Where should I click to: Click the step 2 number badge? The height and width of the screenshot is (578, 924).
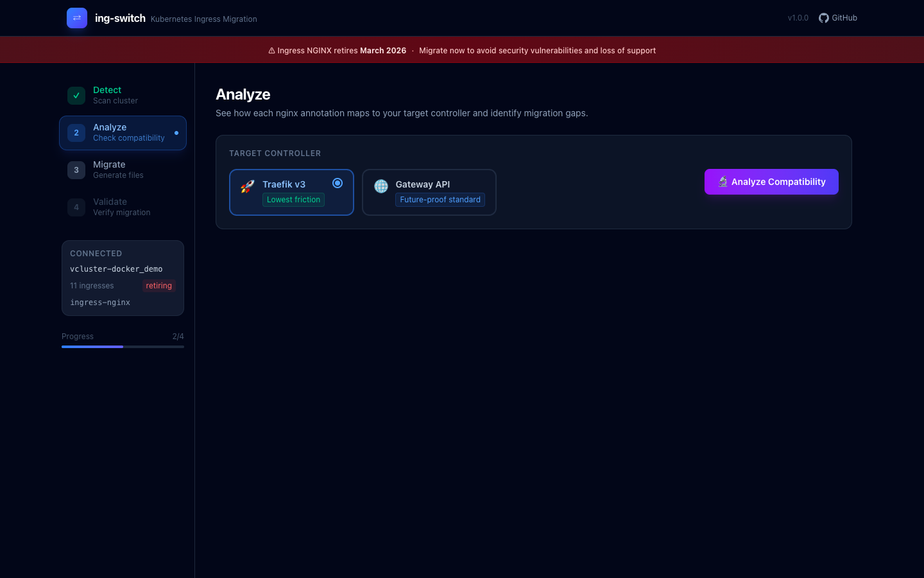[x=76, y=133]
